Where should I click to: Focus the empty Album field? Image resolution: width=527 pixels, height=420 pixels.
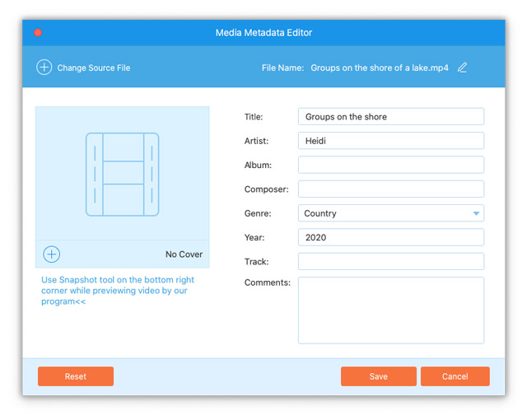(390, 165)
